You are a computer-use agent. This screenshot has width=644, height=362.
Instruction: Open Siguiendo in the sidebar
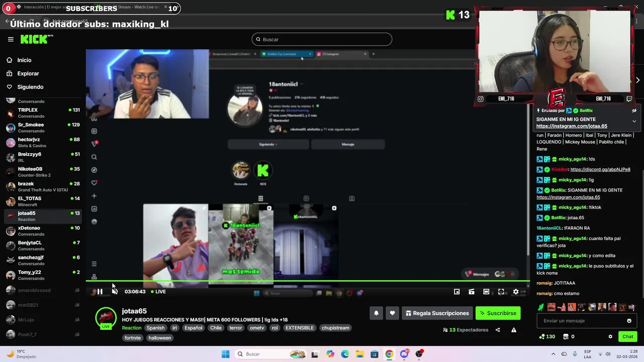[30, 87]
